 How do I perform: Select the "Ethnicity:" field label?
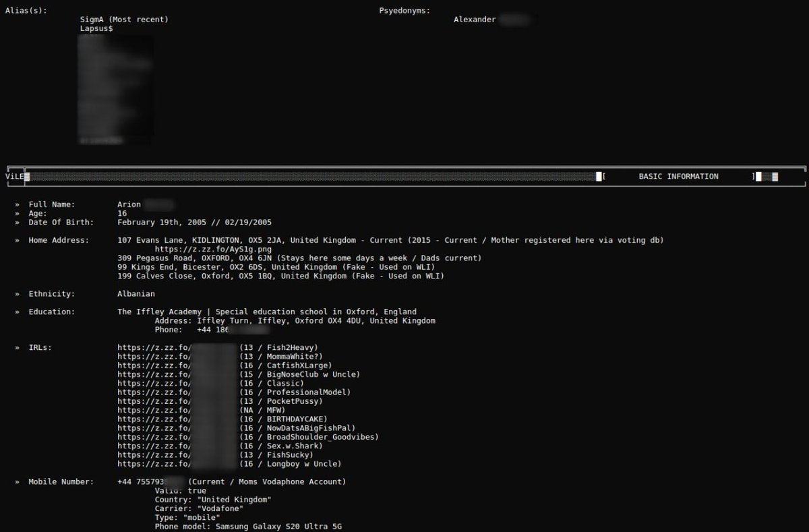click(52, 294)
